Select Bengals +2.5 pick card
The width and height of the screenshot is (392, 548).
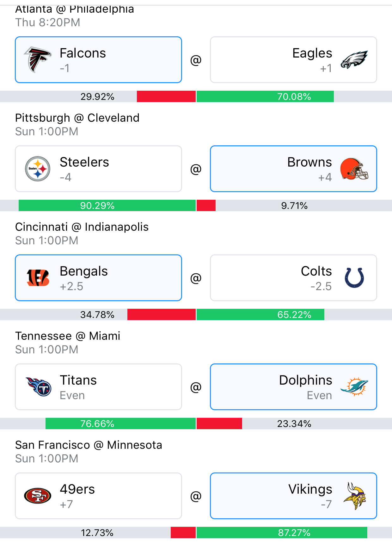click(x=98, y=278)
